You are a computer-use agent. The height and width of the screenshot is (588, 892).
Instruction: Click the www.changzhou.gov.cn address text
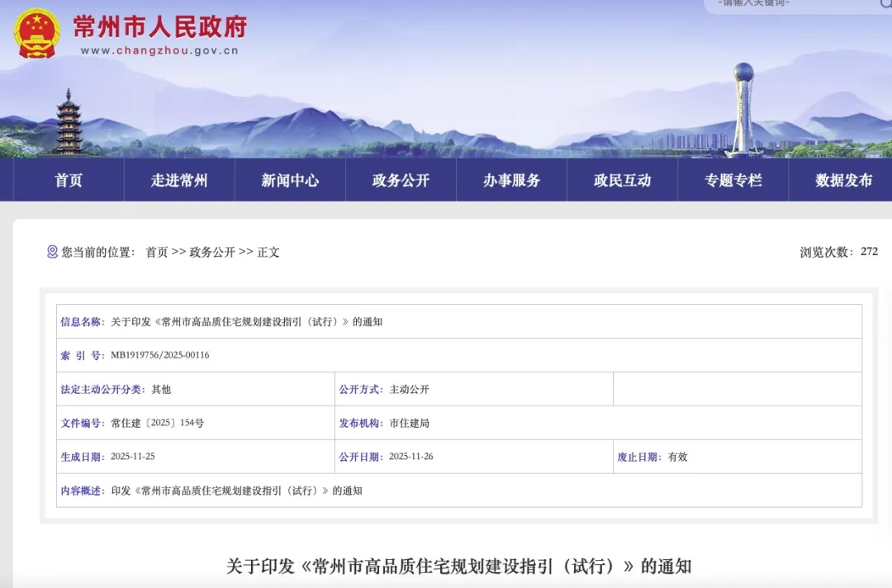coord(159,50)
